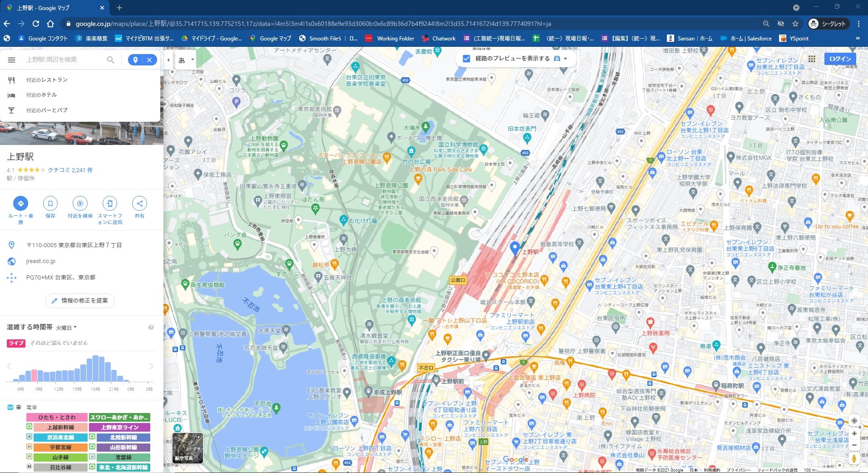Click the 山手線 train line label
The width and height of the screenshot is (868, 473).
click(60, 458)
